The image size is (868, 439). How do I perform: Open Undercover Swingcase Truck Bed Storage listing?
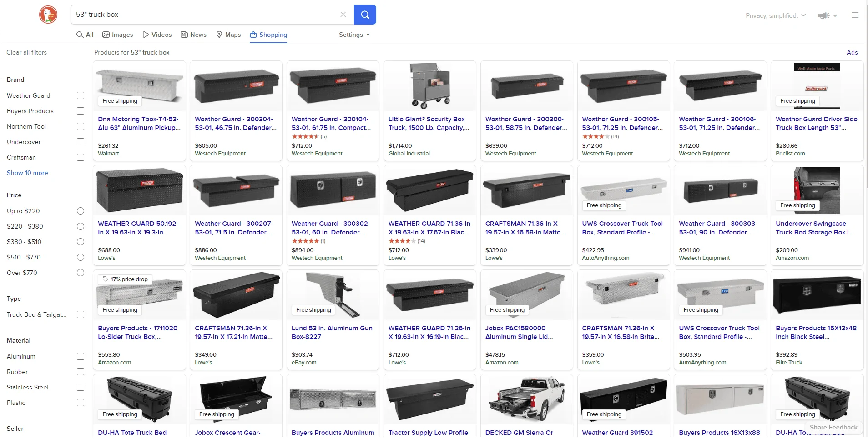(815, 228)
